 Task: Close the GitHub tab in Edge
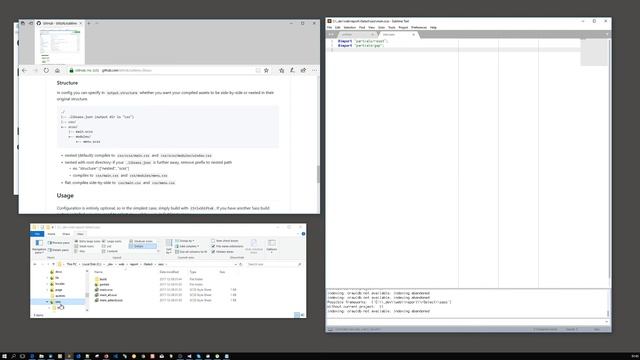80,23
